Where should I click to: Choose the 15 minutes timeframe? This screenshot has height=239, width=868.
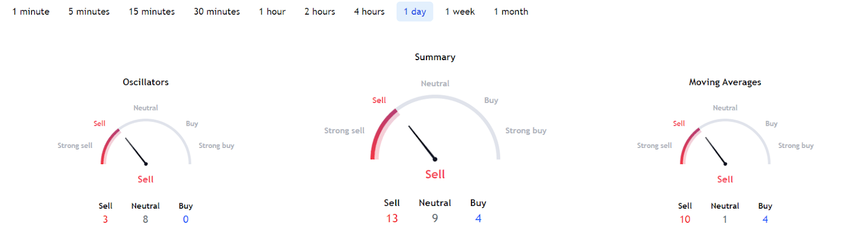coord(152,11)
